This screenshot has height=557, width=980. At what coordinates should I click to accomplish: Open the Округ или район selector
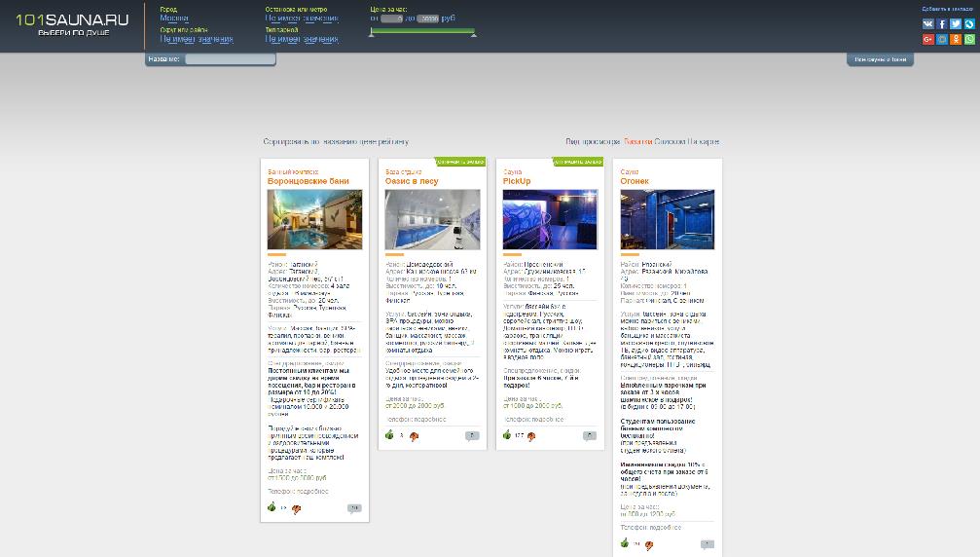click(x=197, y=39)
